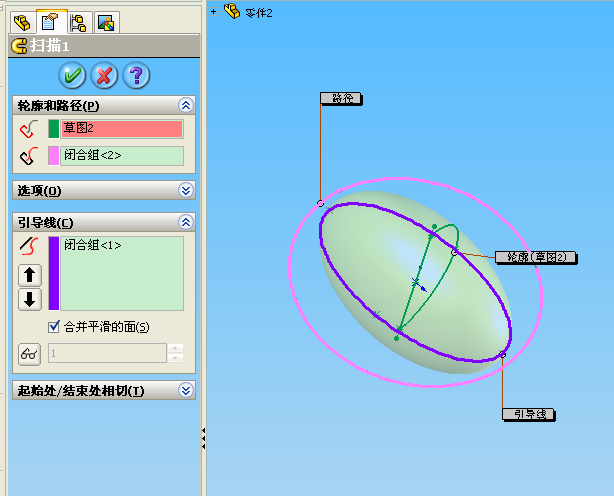Click the 路径 callout label
This screenshot has height=496, width=614.
341,99
